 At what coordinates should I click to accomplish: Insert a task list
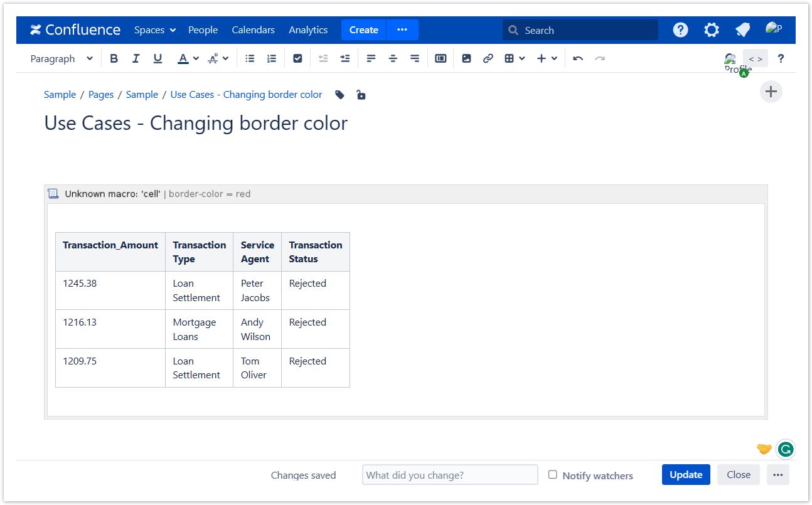coord(297,58)
